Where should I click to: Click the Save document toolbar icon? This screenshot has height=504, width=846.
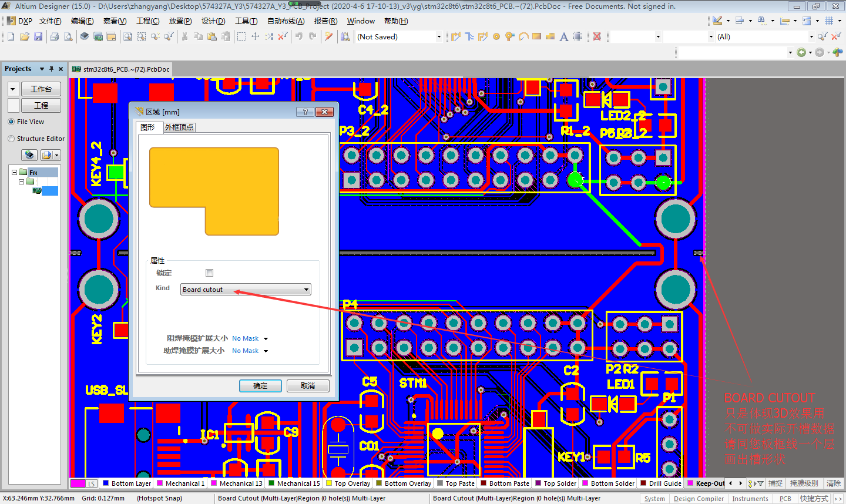pos(38,36)
